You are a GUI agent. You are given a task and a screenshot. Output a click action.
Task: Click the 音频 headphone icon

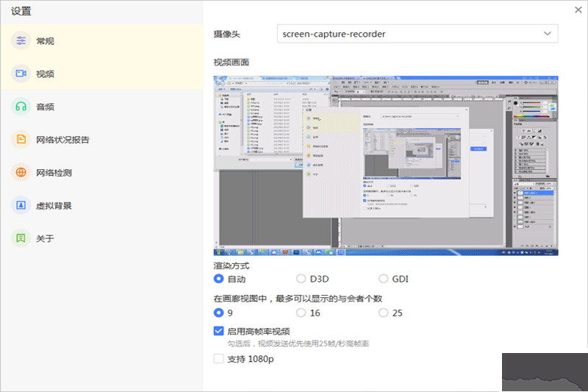21,107
